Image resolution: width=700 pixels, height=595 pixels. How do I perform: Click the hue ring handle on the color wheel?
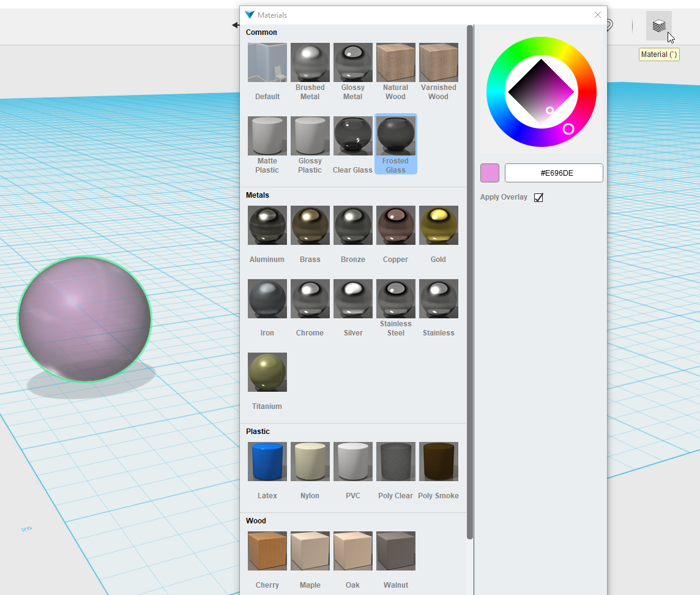click(568, 129)
